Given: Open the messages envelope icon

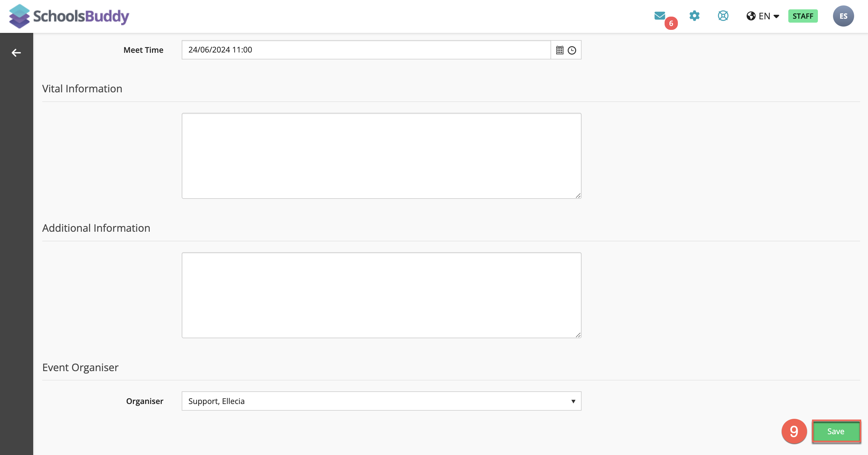Looking at the screenshot, I should click(x=659, y=15).
